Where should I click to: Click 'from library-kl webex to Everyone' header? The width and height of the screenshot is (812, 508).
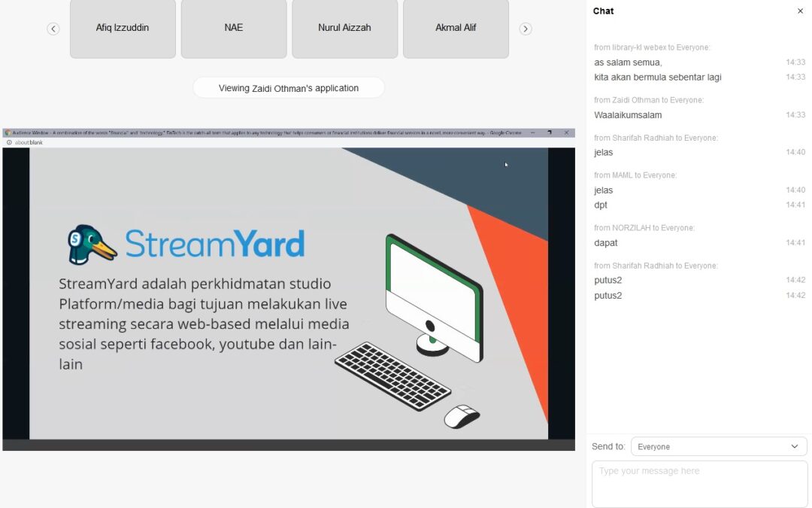click(652, 47)
